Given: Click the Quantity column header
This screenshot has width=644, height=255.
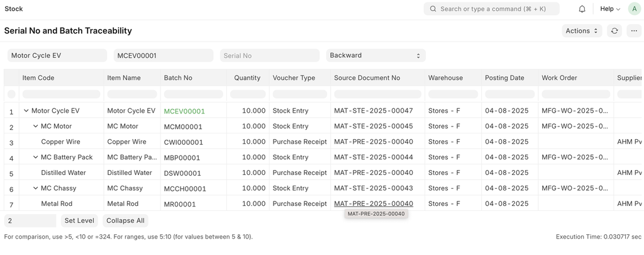Looking at the screenshot, I should (247, 78).
